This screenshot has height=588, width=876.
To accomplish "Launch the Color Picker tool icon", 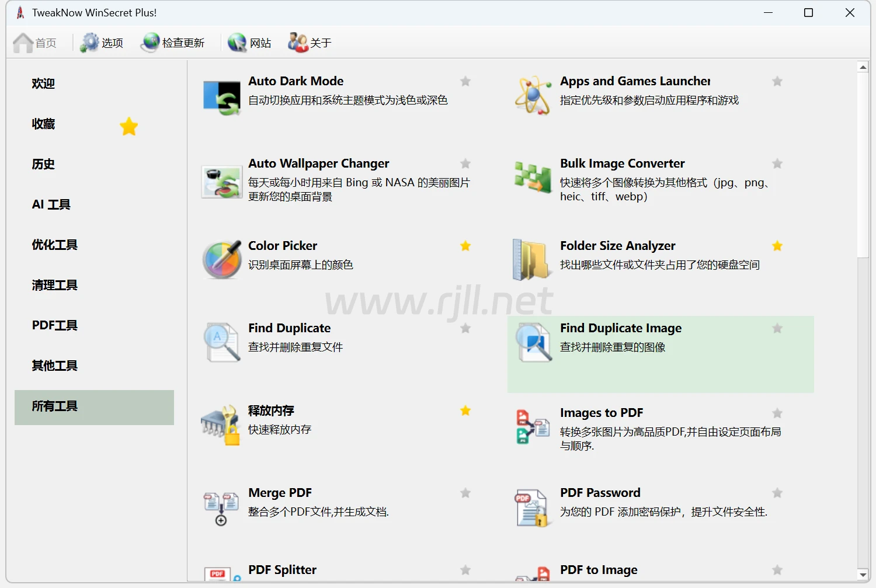I will coord(222,260).
